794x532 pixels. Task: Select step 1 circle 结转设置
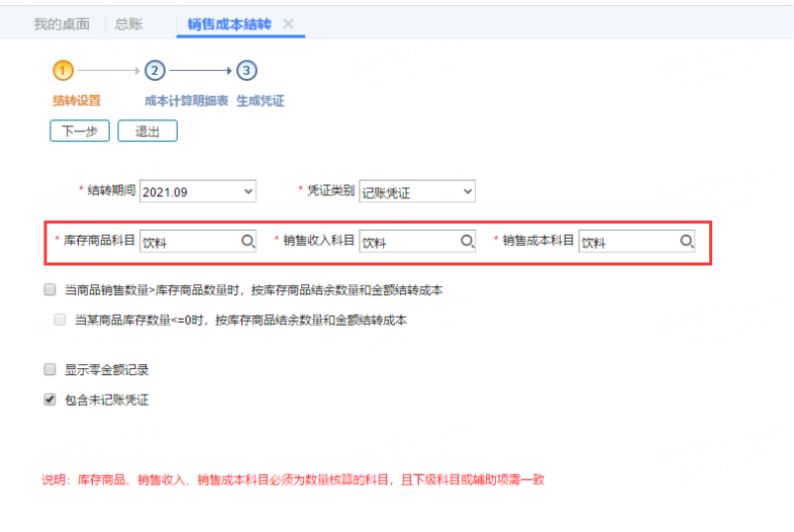(63, 70)
